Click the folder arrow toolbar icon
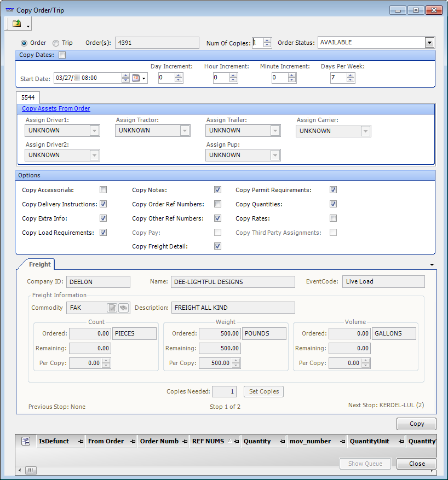This screenshot has width=448, height=480. tap(17, 24)
